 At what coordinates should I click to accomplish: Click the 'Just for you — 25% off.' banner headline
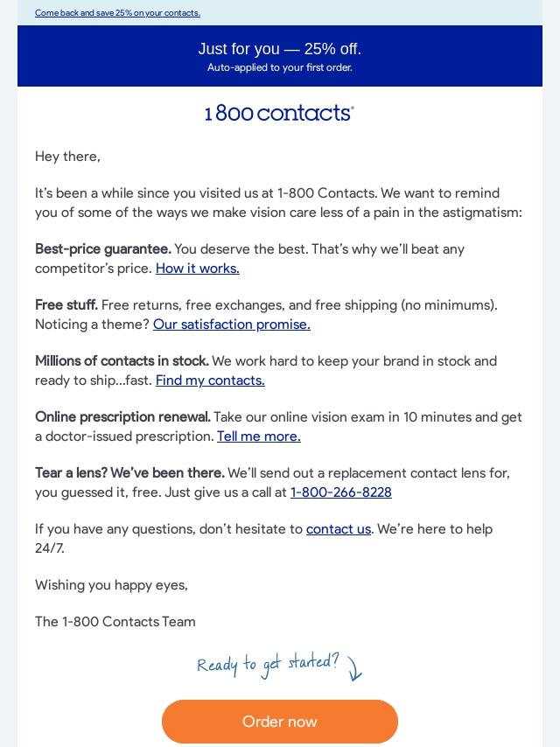click(279, 49)
